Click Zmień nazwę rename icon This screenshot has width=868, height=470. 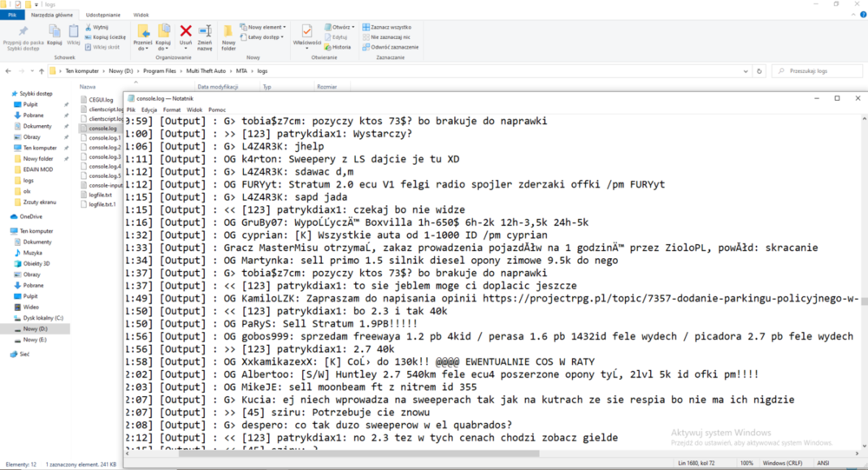pos(204,37)
